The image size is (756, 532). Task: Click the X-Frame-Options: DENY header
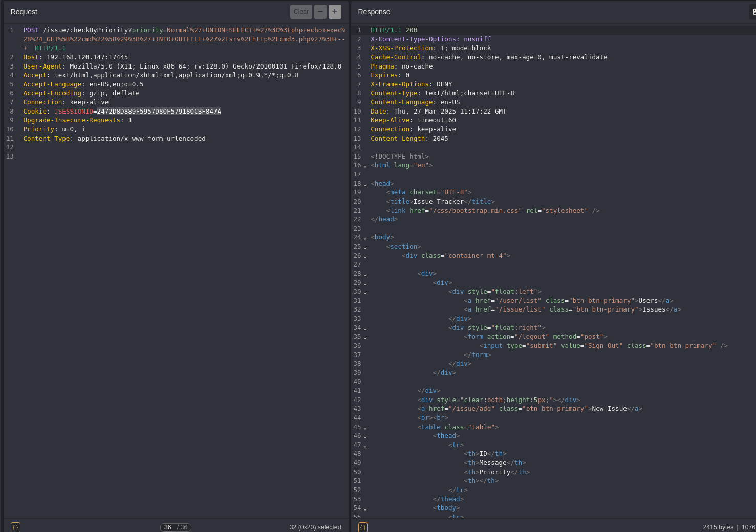click(412, 84)
